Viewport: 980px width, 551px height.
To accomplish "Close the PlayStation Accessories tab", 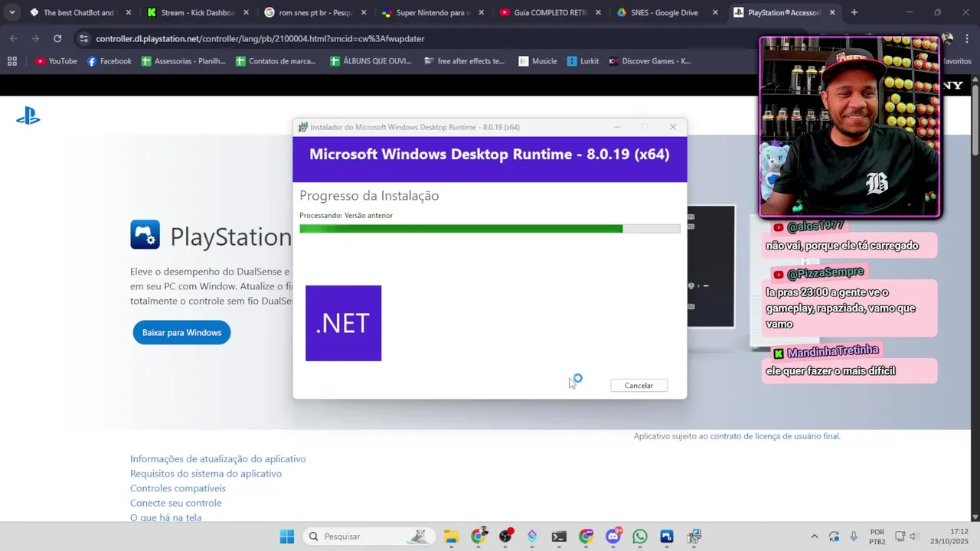I will (832, 12).
